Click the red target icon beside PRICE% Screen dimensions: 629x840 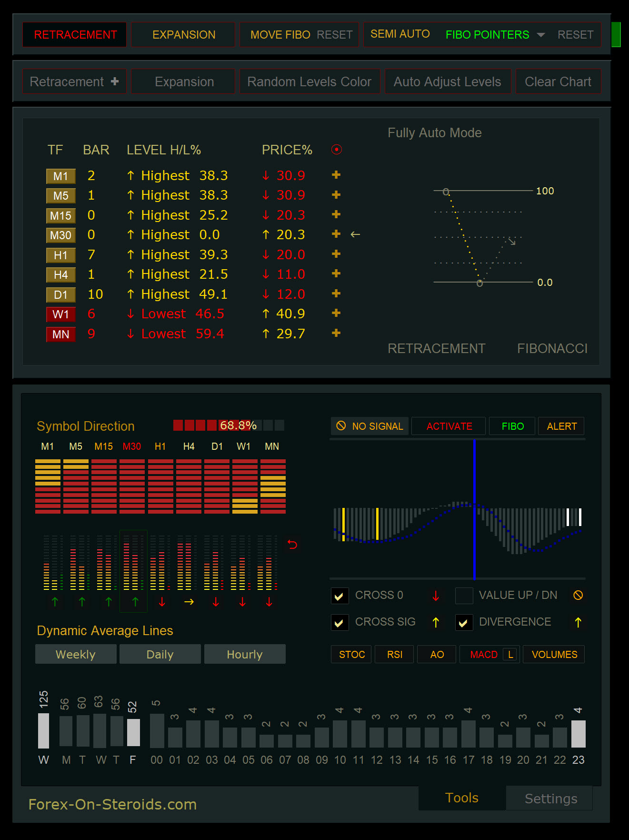[337, 150]
